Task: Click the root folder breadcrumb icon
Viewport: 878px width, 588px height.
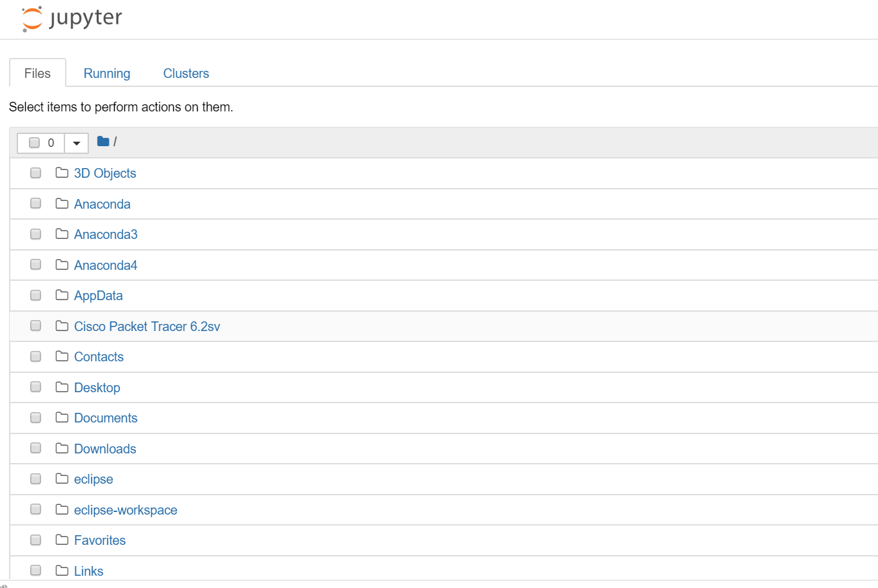Action: coord(103,141)
